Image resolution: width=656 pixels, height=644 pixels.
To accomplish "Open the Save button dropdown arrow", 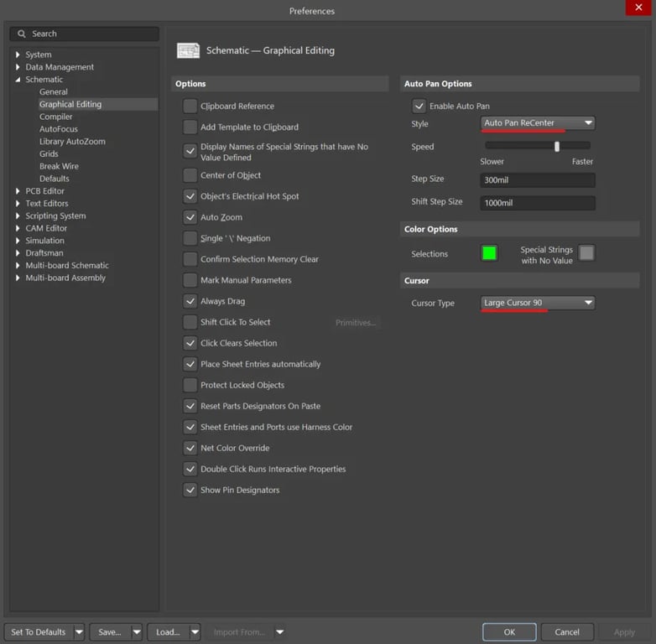I will tap(137, 632).
